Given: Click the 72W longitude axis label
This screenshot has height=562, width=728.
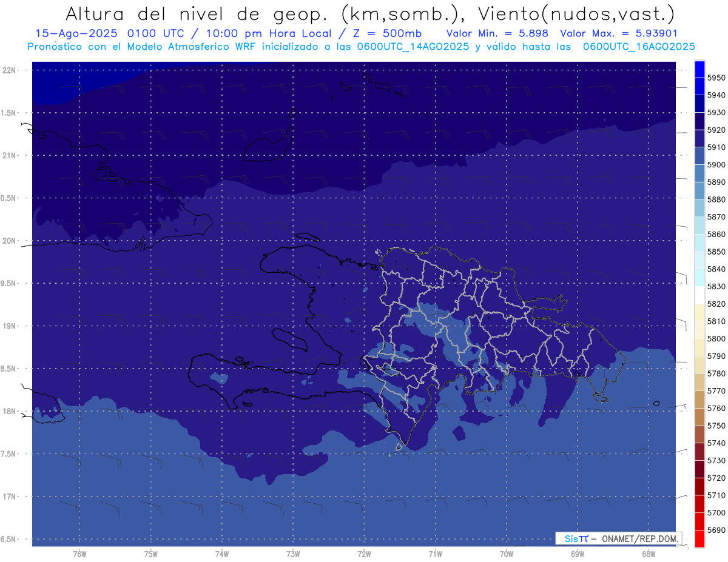Looking at the screenshot, I should pos(364,554).
